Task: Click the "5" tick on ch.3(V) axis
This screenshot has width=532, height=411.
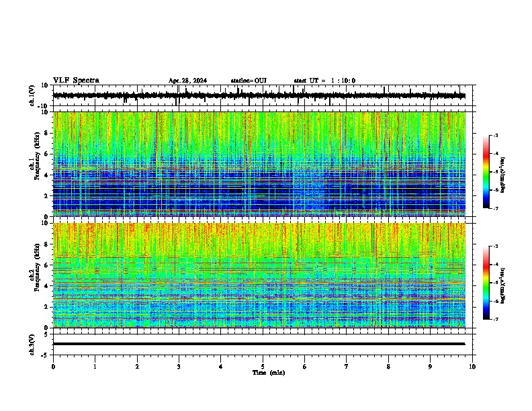Action: pos(46,334)
